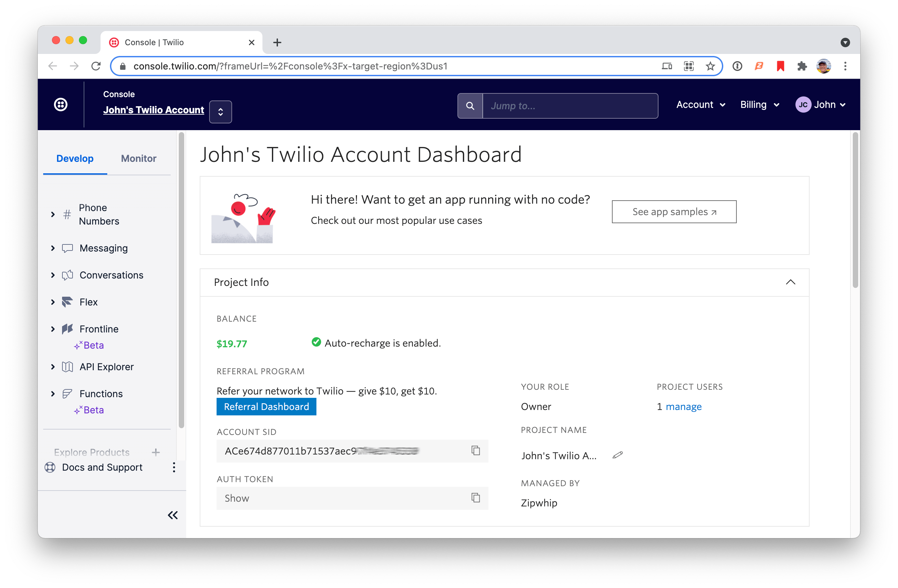Screen dimensions: 898x588
Task: Open the account switcher dropdown
Action: (220, 112)
